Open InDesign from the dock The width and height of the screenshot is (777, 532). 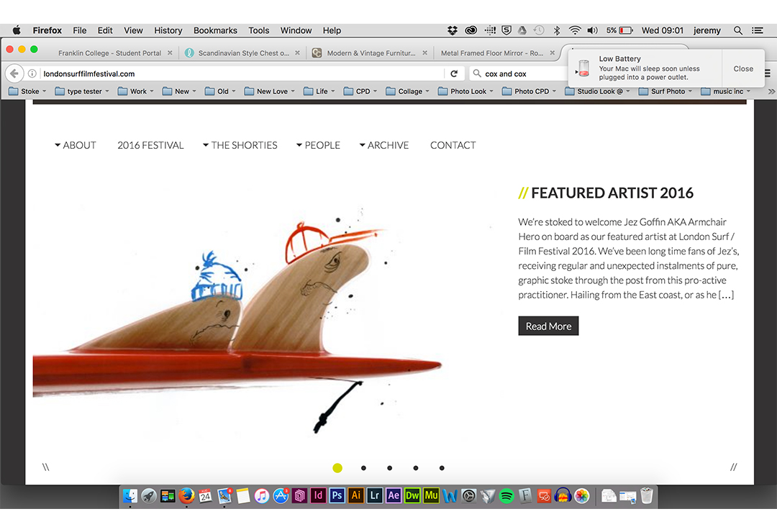pos(318,496)
